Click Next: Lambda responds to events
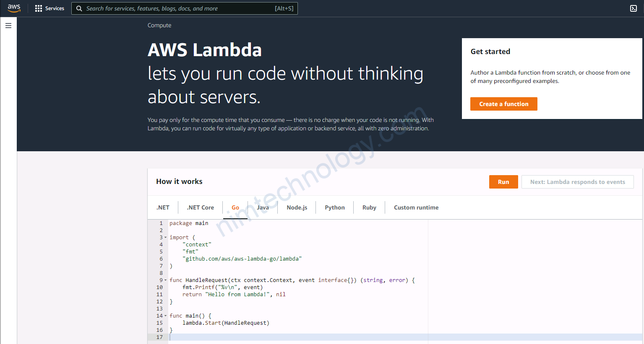The image size is (644, 344). 577,182
